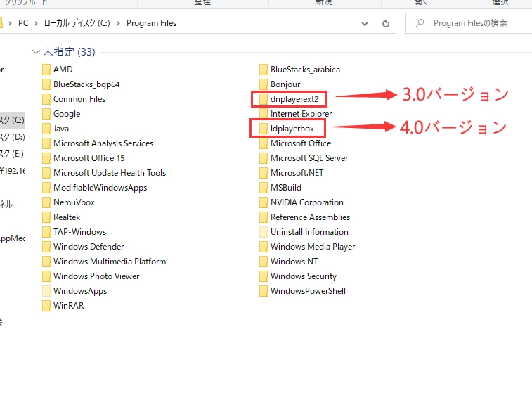This screenshot has height=393, width=532.
Task: Click the Microsoft SQL Server folder icon
Action: click(x=264, y=158)
